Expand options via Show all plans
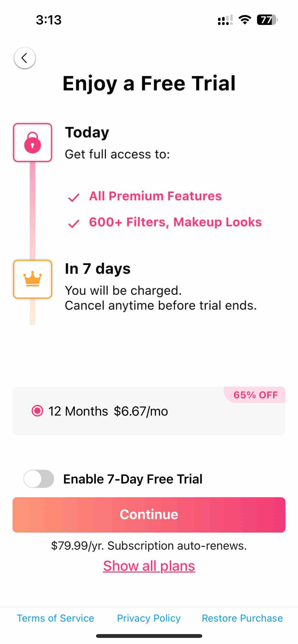 point(149,566)
